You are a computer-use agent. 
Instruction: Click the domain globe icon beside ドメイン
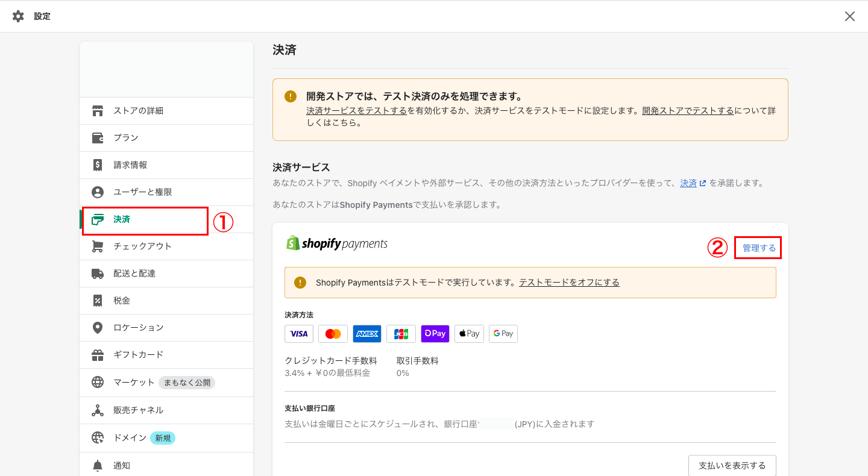point(98,438)
